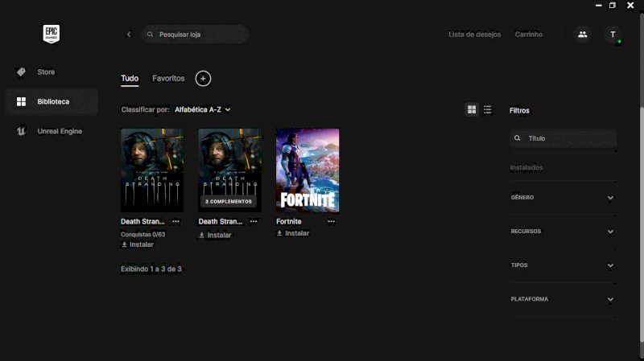644x361 pixels.
Task: Open the user profile avatar
Action: 613,35
